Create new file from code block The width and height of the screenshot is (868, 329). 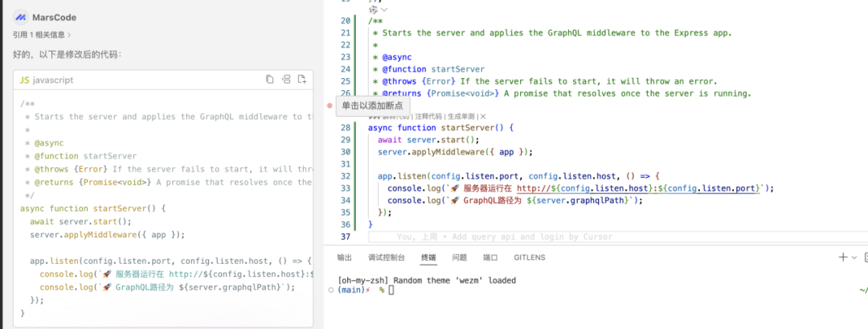tap(302, 80)
